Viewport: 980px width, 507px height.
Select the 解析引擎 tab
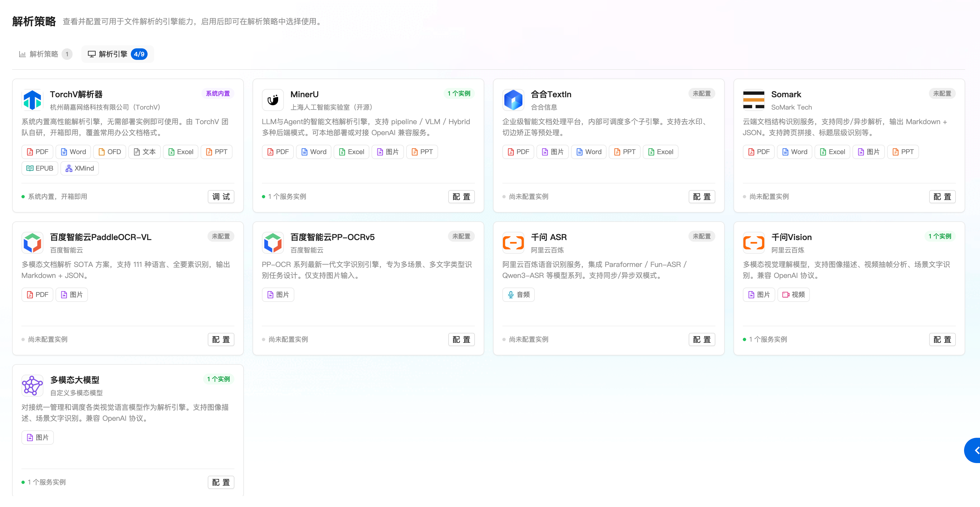click(x=118, y=54)
